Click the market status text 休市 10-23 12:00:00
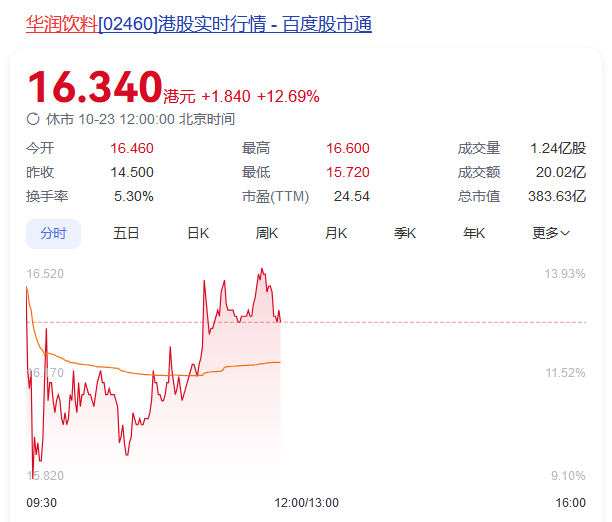The height and width of the screenshot is (522, 612). click(110, 119)
